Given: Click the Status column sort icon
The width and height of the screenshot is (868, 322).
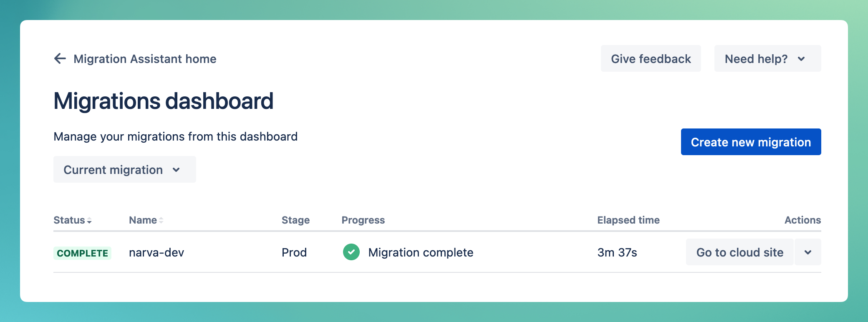Looking at the screenshot, I should click(90, 220).
